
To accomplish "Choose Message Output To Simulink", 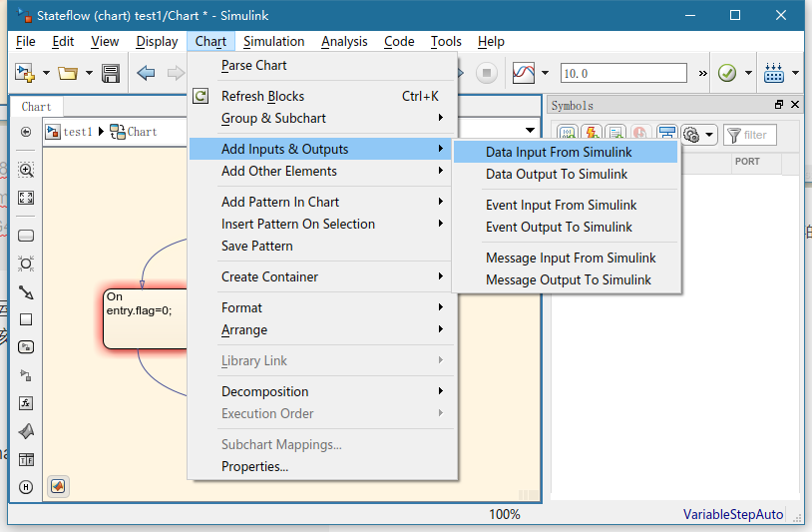I will point(566,279).
